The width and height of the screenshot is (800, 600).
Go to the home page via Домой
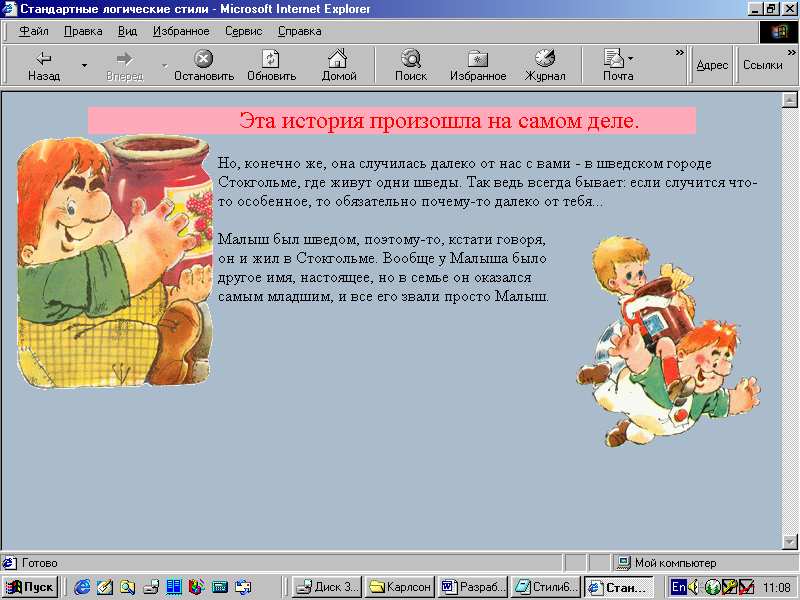pyautogui.click(x=338, y=65)
